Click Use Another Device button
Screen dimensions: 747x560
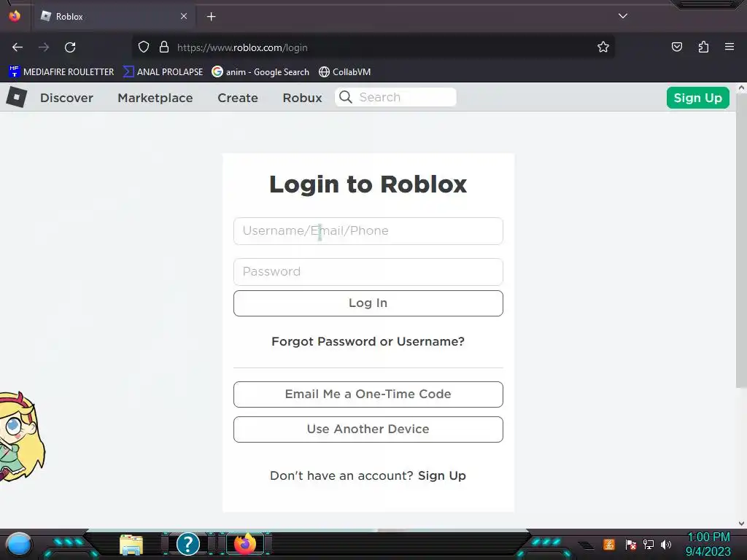368,429
